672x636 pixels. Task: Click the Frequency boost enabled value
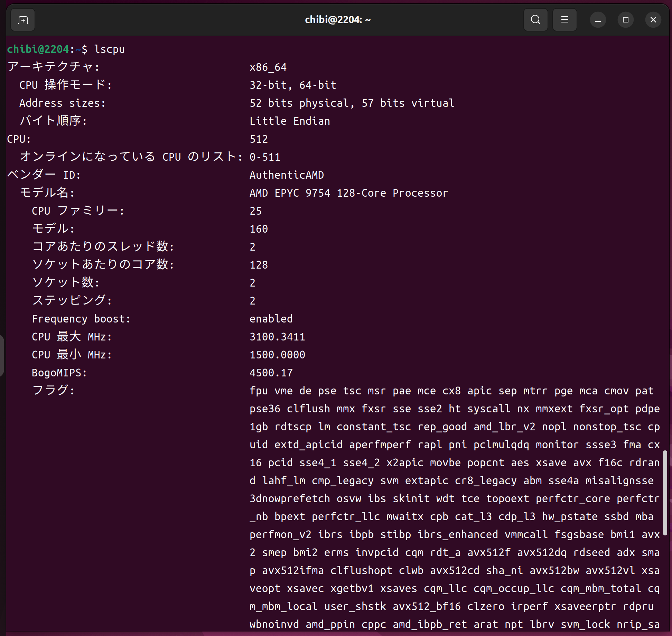point(271,319)
